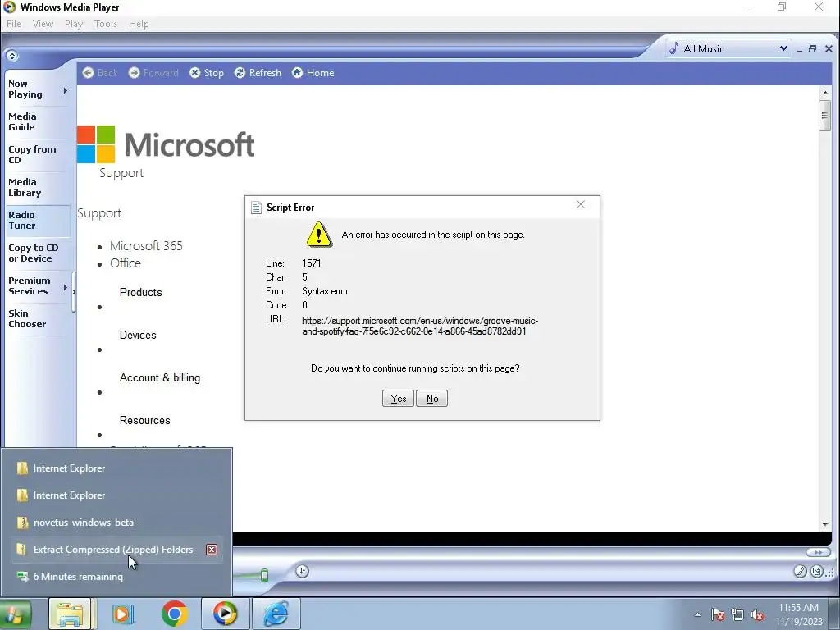
Task: Click the Windows Media Player taskbar icon
Action: coord(225,614)
